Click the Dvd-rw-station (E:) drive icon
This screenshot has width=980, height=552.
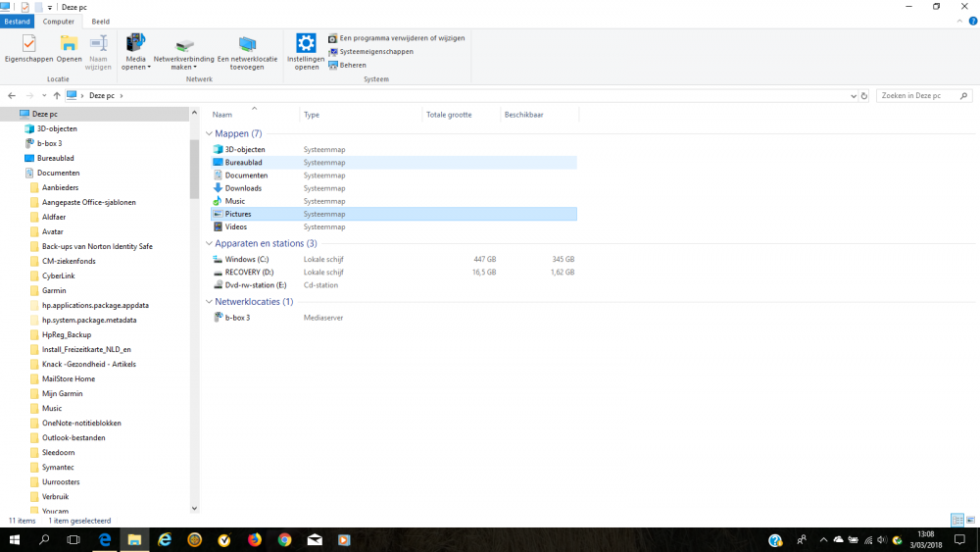218,285
